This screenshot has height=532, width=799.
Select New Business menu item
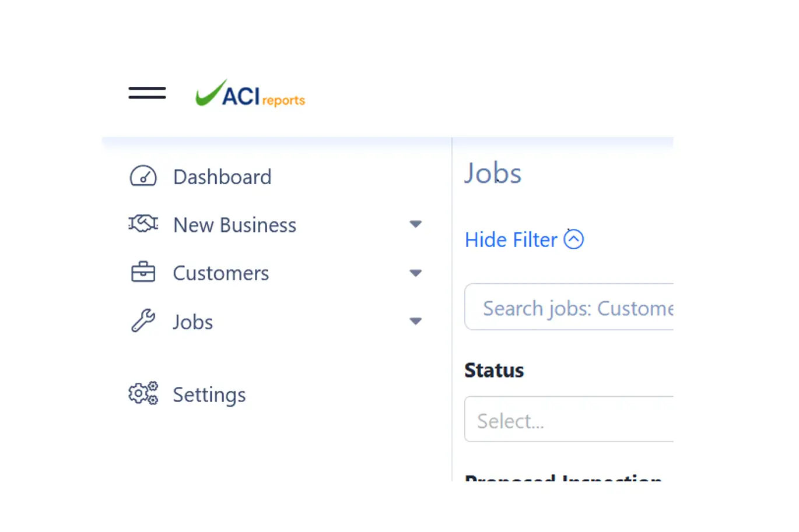pyautogui.click(x=234, y=226)
